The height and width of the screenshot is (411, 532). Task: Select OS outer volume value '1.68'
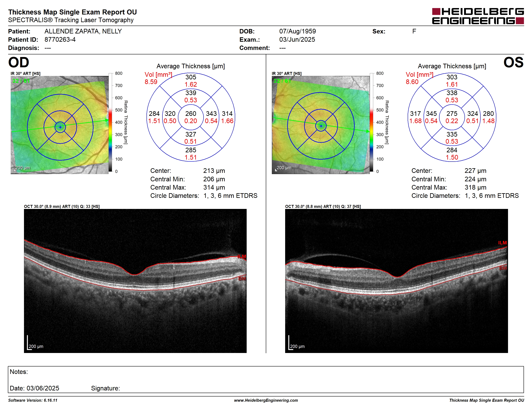(x=415, y=121)
